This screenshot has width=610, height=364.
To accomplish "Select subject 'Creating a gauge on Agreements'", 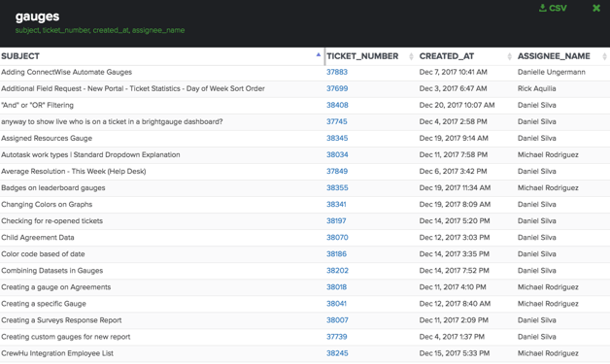I will [x=56, y=287].
